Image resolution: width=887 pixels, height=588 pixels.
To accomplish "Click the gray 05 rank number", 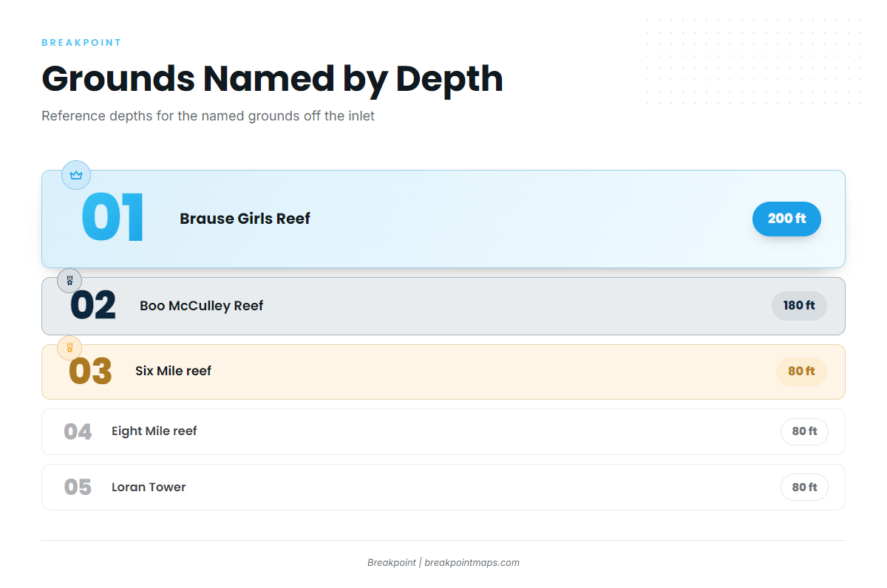I will point(78,488).
